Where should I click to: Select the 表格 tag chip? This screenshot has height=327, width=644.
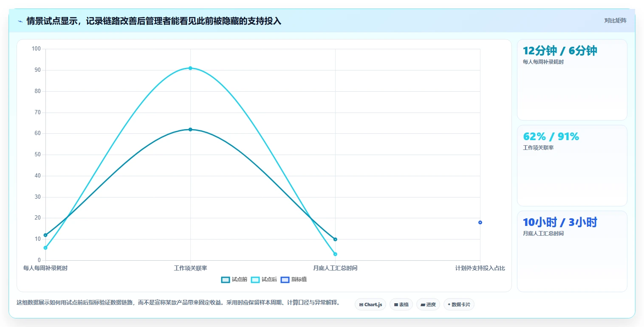(401, 304)
